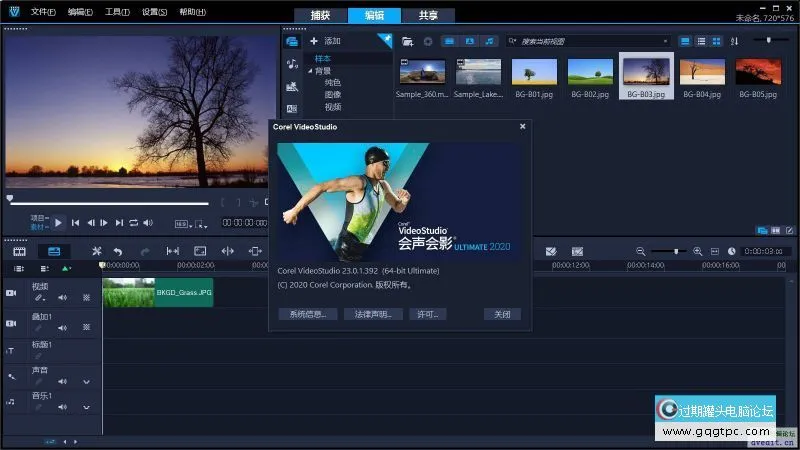
Task: Click the timeline zoom in magnifier
Action: point(696,251)
